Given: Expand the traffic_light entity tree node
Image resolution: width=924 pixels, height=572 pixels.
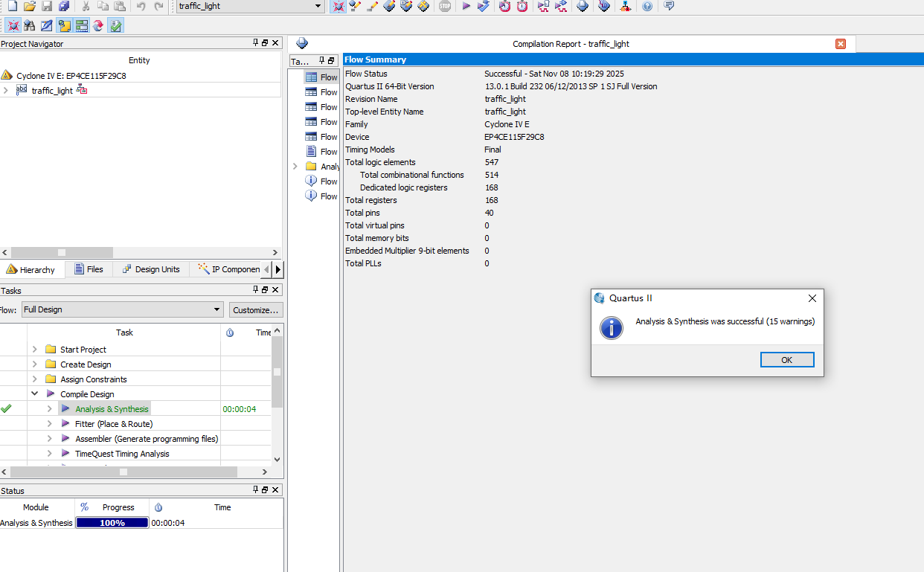Looking at the screenshot, I should pos(6,90).
